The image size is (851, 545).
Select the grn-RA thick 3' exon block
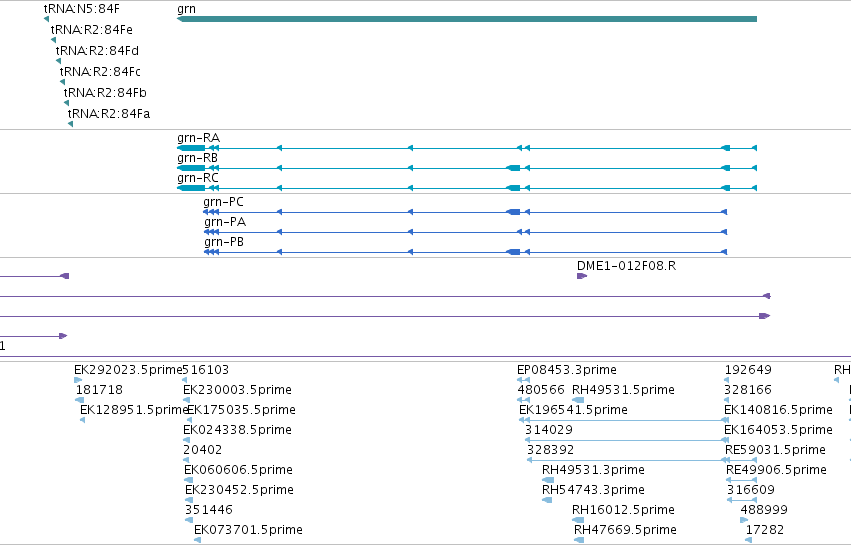tap(191, 148)
